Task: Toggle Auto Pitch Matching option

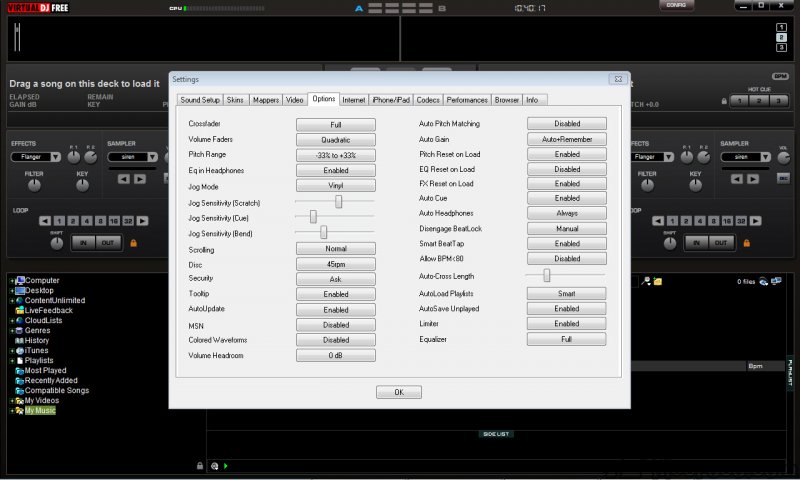Action: point(567,123)
